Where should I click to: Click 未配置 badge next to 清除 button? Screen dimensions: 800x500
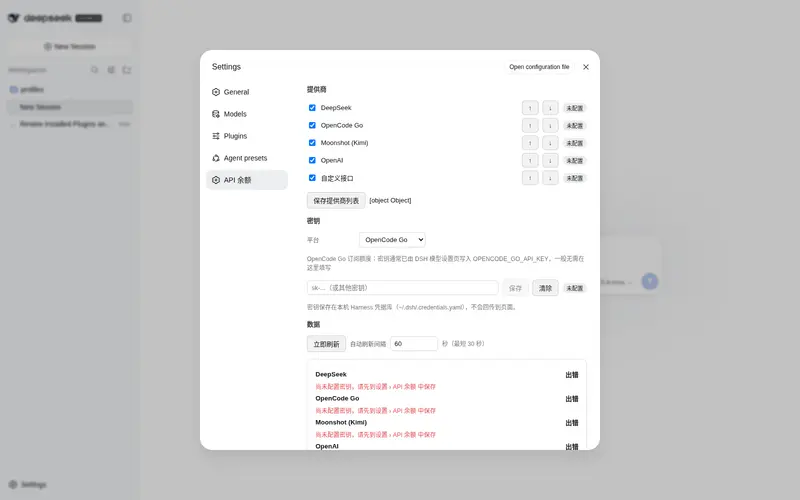[574, 288]
